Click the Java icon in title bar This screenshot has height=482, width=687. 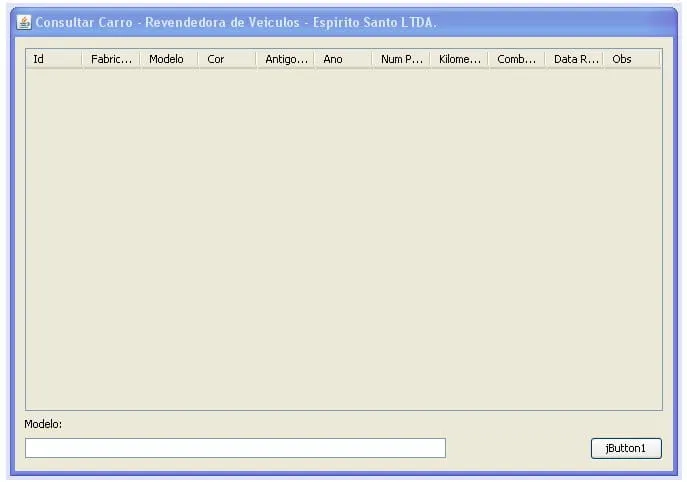pyautogui.click(x=24, y=22)
